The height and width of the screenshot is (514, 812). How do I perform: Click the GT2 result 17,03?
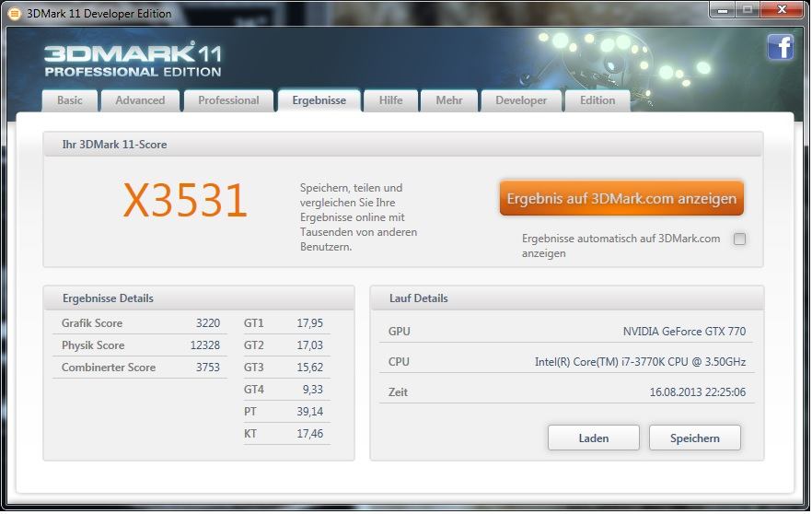tap(309, 345)
